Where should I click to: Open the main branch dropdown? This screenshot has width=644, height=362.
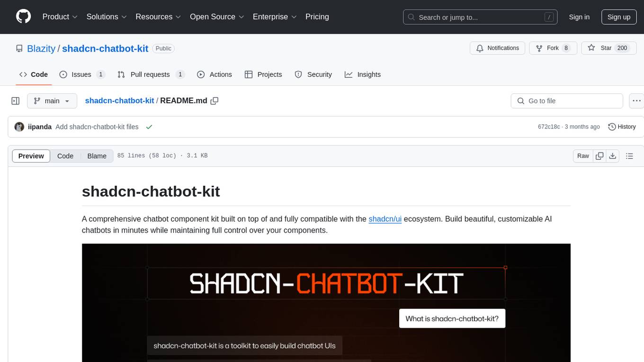click(52, 101)
